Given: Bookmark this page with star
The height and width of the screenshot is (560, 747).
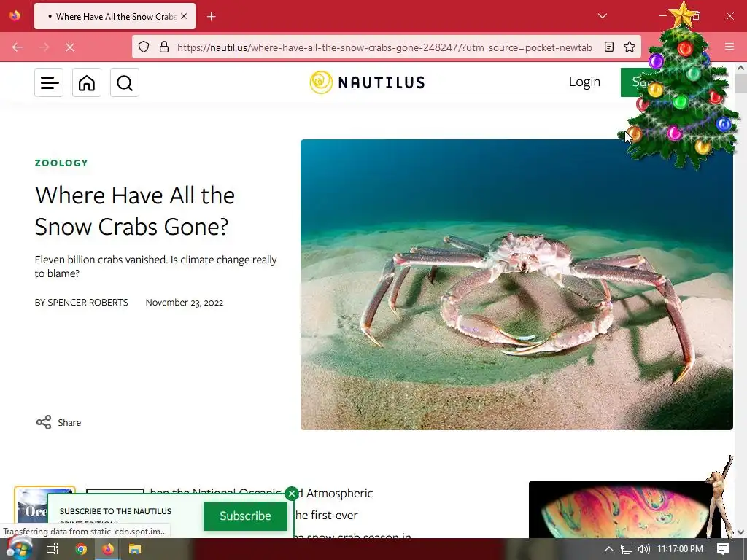Looking at the screenshot, I should click(630, 47).
